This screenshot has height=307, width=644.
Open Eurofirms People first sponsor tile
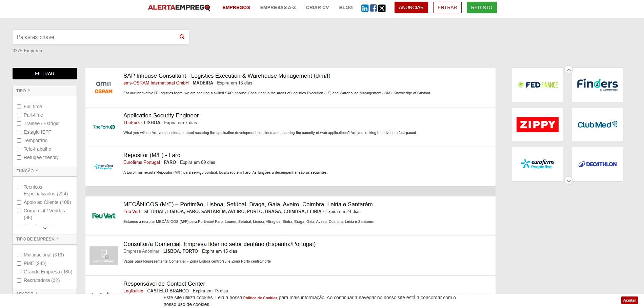(x=538, y=164)
